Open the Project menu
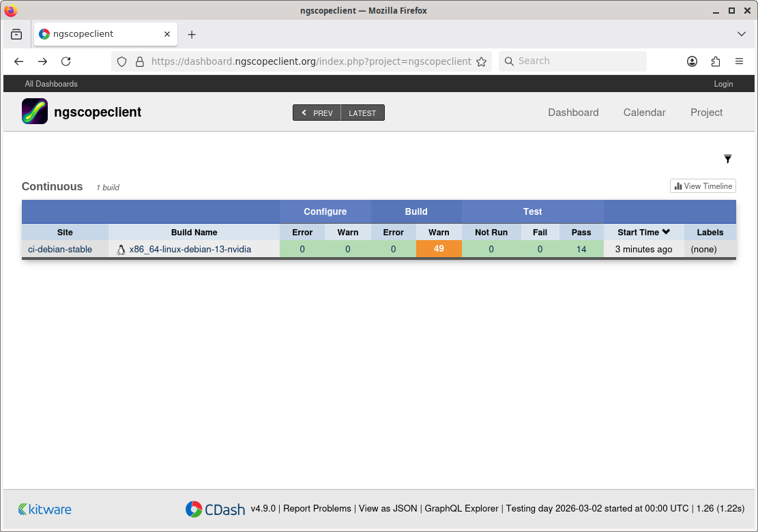758x532 pixels. [706, 113]
